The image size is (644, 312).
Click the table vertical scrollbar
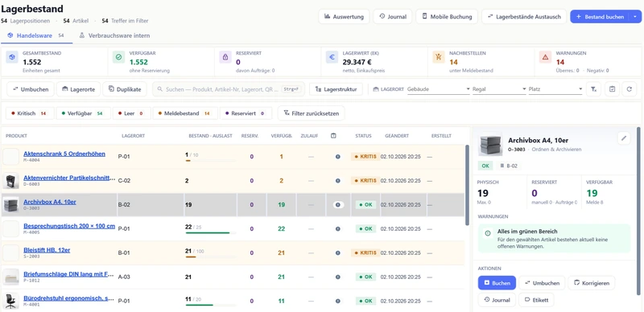[x=467, y=185]
